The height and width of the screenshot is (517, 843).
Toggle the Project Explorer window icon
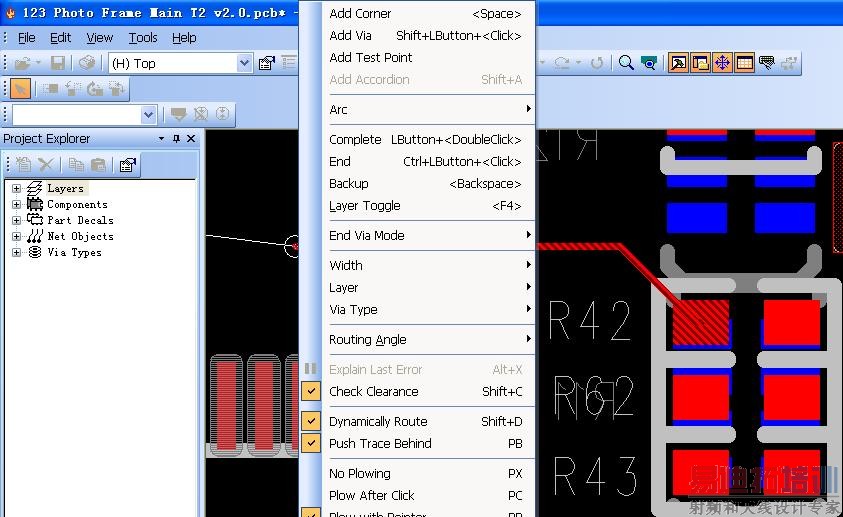coord(701,63)
